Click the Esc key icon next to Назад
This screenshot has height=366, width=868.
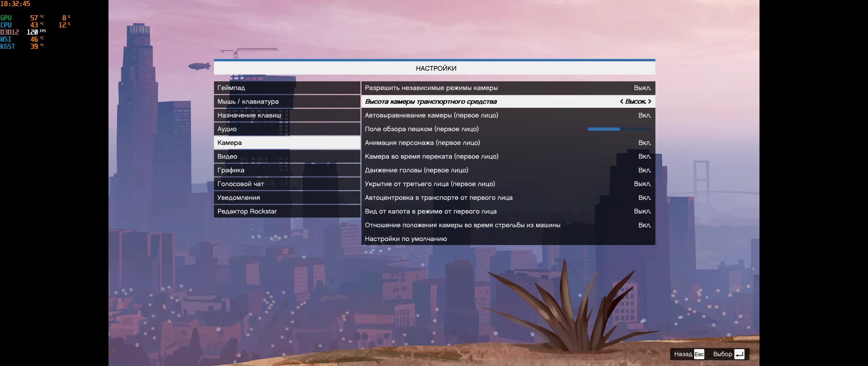[699, 354]
